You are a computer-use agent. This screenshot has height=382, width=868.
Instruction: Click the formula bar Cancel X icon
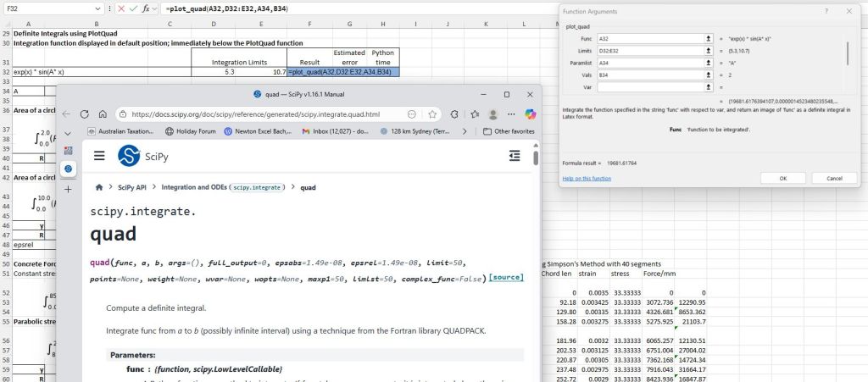[x=120, y=8]
